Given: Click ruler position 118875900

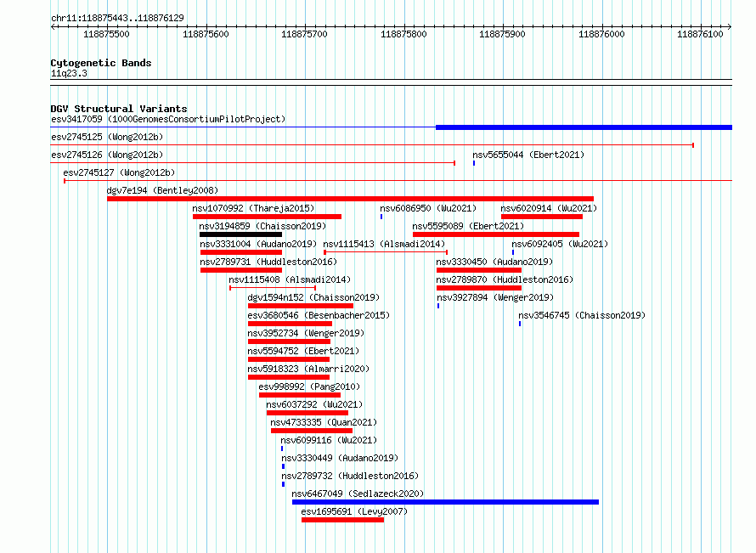Looking at the screenshot, I should coord(502,34).
